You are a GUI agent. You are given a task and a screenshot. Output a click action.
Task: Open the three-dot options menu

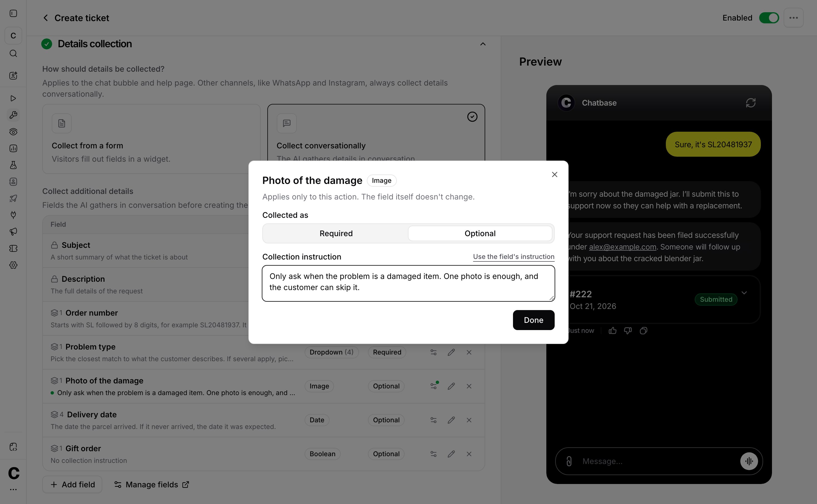tap(793, 18)
